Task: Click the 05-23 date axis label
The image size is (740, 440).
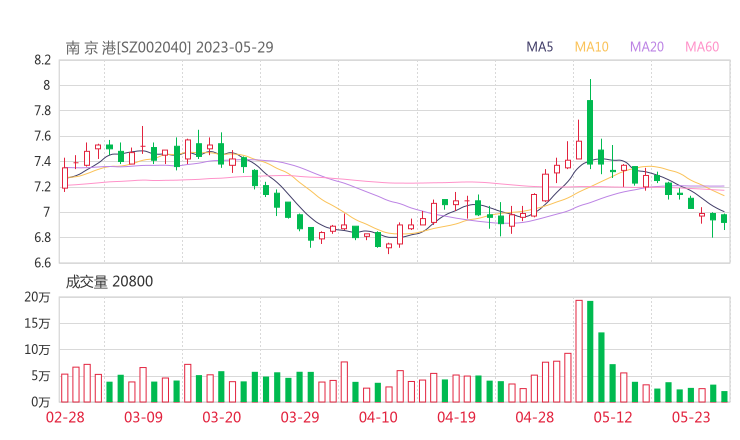Action: pos(691,417)
